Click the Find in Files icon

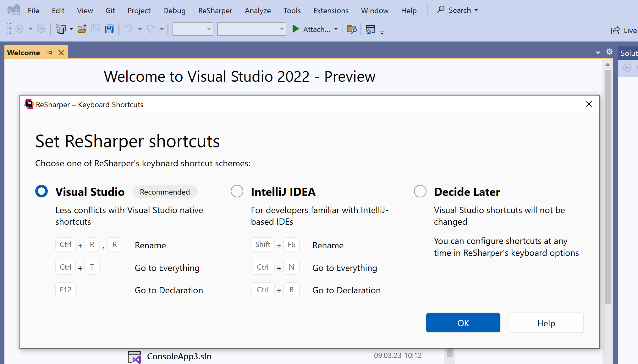[352, 29]
